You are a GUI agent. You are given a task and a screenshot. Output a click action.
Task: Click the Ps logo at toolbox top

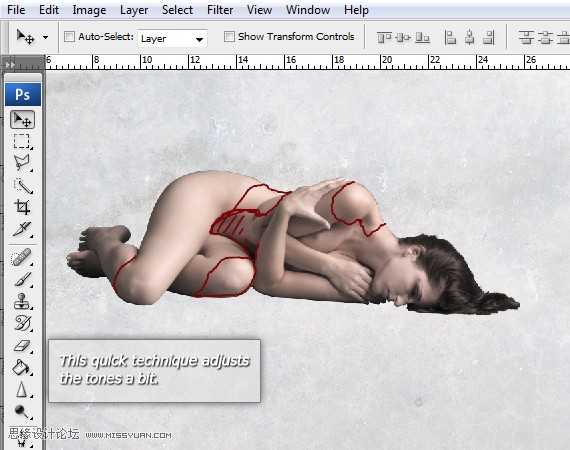tap(23, 95)
